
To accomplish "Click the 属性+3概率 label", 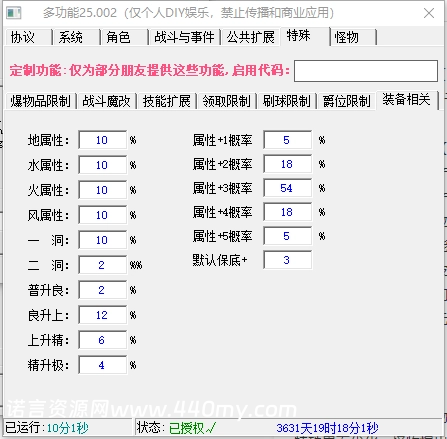I will coord(222,188).
